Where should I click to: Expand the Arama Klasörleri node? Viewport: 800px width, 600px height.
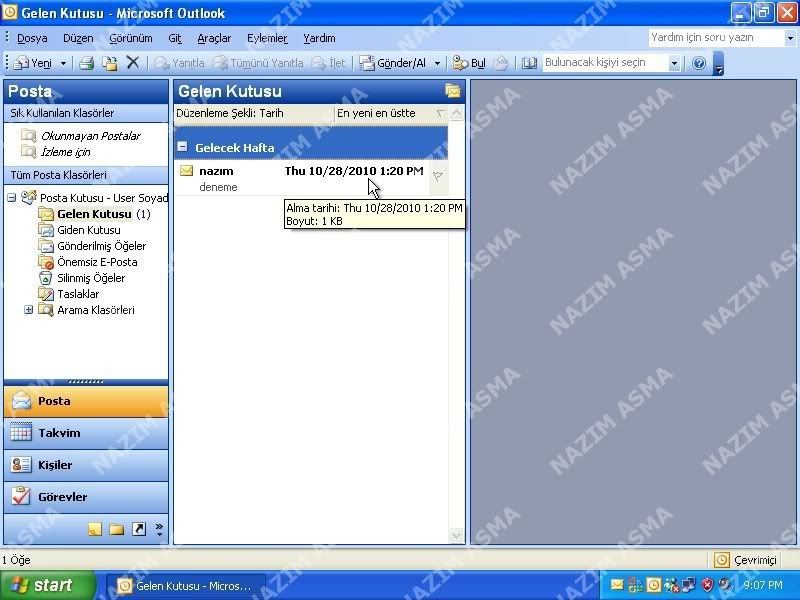(x=29, y=310)
